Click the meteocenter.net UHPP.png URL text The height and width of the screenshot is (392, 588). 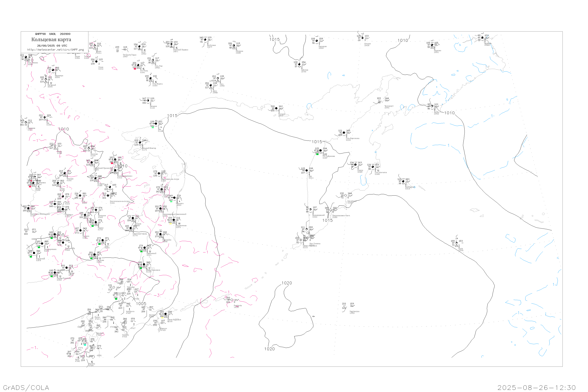[x=55, y=50]
